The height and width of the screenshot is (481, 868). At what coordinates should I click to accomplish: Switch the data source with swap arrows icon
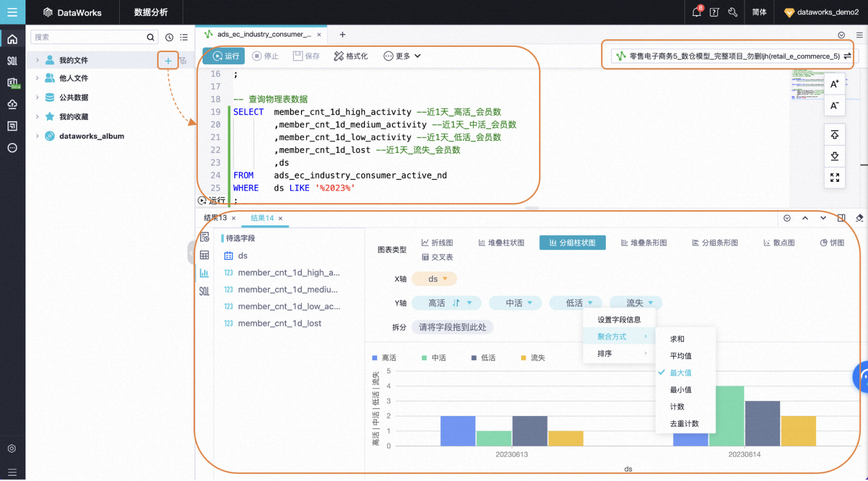tap(847, 56)
